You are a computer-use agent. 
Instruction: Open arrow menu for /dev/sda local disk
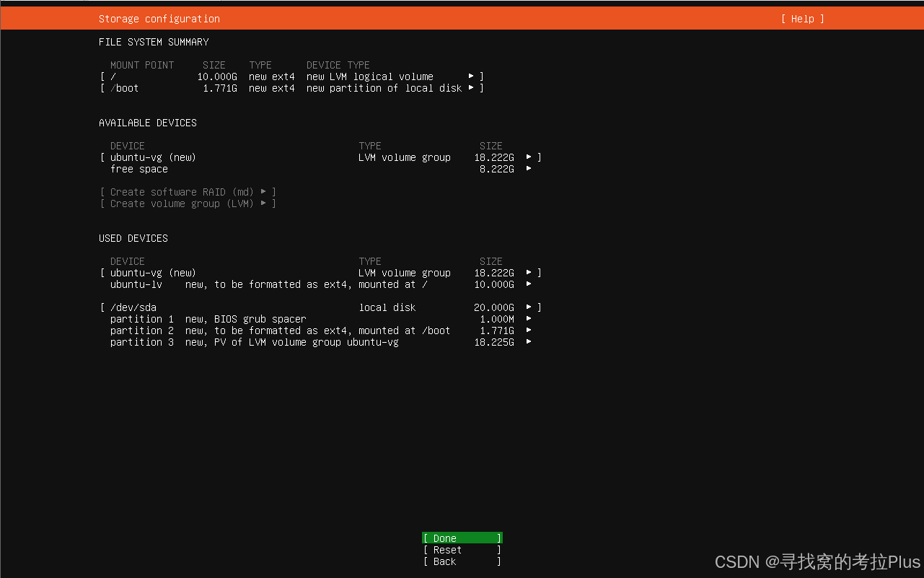pyautogui.click(x=529, y=307)
